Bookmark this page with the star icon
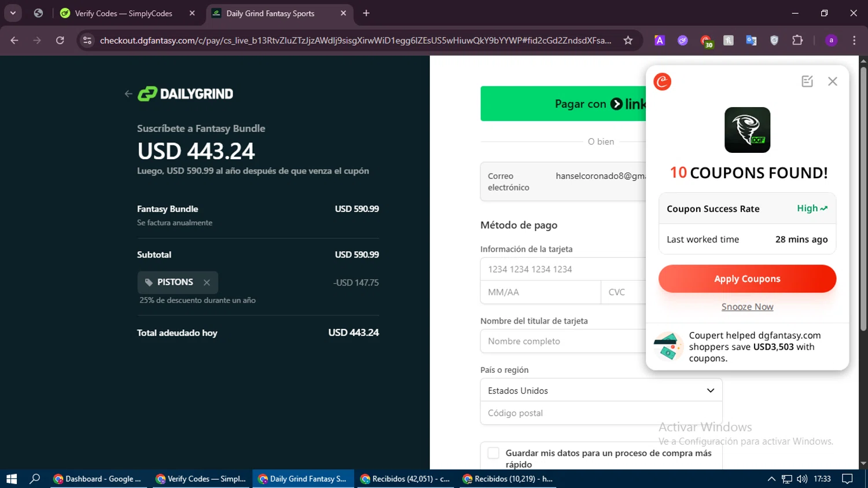The width and height of the screenshot is (868, 488). coord(628,41)
